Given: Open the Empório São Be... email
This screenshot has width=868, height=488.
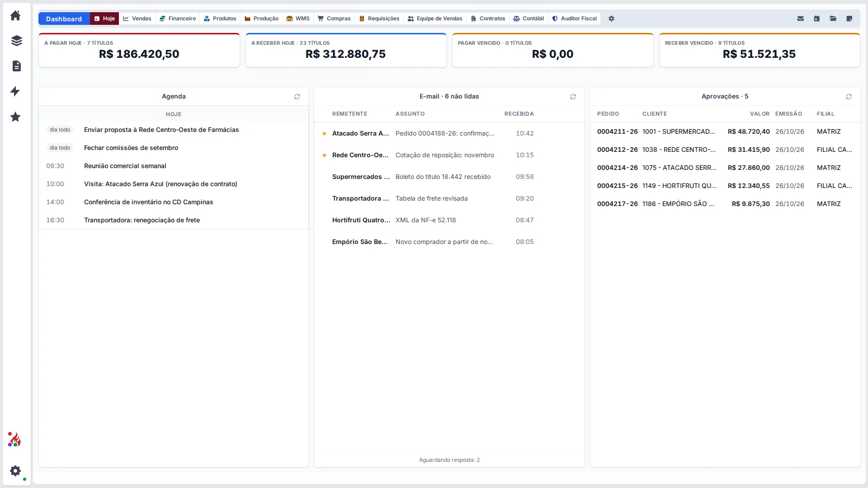Looking at the screenshot, I should (x=449, y=242).
